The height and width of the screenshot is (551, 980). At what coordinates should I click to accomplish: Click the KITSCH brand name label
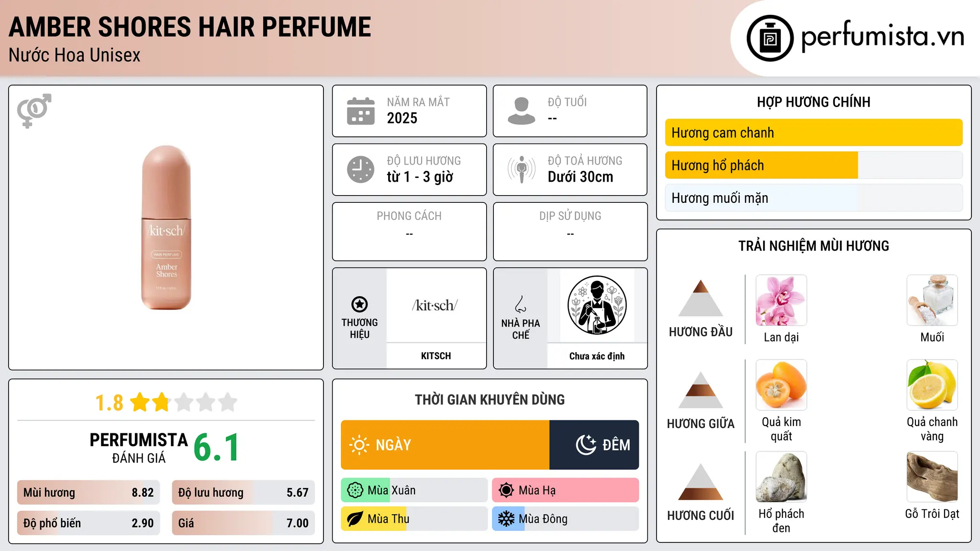436,356
